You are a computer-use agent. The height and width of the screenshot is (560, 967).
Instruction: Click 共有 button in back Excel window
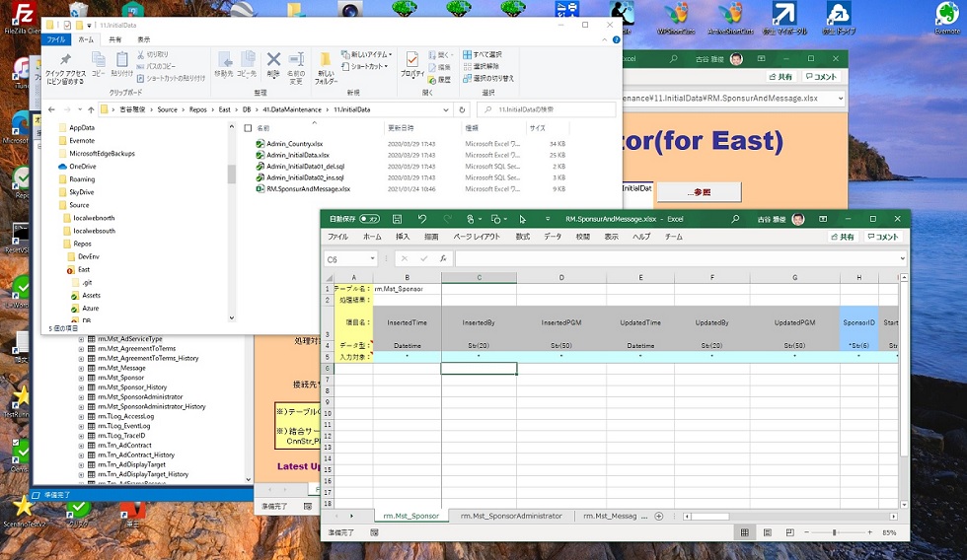pos(781,77)
